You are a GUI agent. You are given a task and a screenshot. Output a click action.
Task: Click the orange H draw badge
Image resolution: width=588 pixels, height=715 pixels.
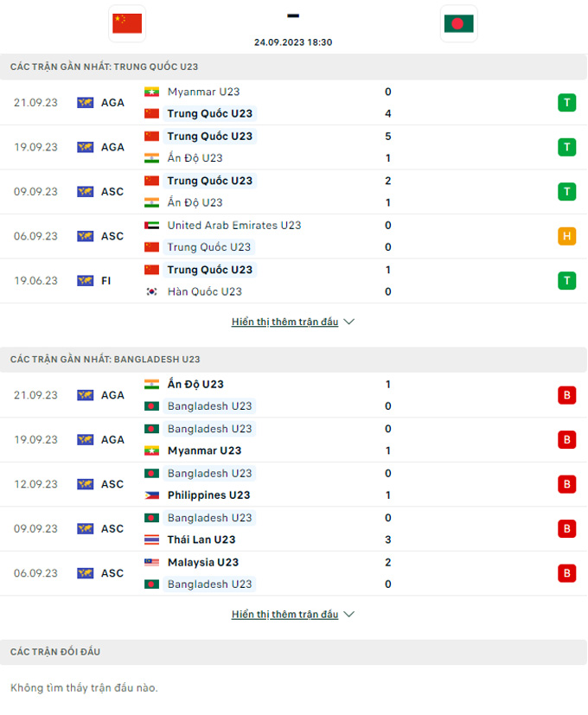click(x=566, y=235)
